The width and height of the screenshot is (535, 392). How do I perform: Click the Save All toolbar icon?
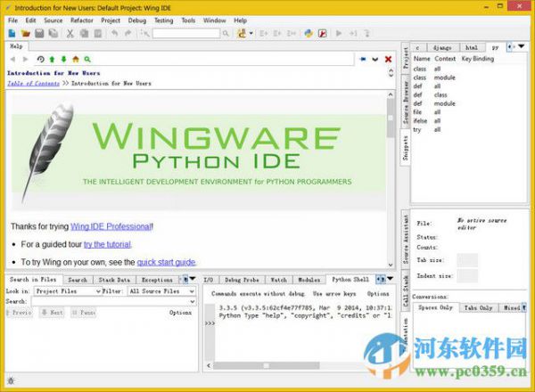click(x=53, y=33)
